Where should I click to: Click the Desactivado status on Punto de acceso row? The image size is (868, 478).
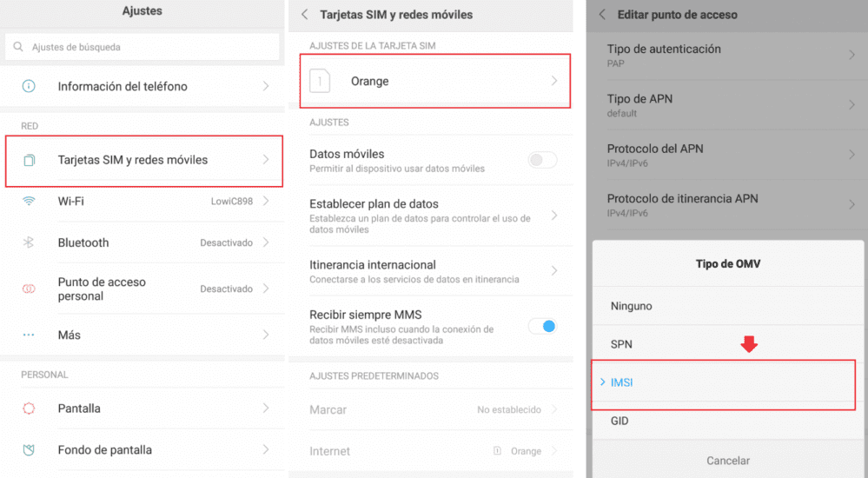[227, 289]
